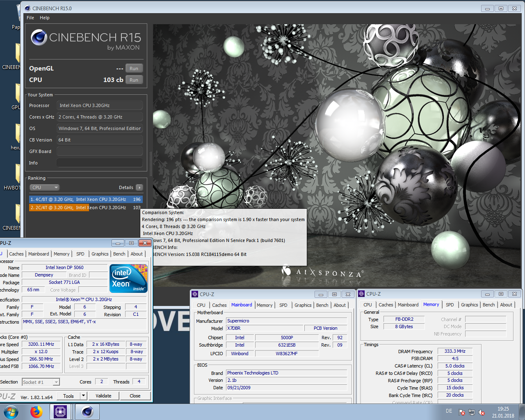Screen dimensions: 525x420
Task: Open the Windows Start menu
Action: [x=11, y=412]
